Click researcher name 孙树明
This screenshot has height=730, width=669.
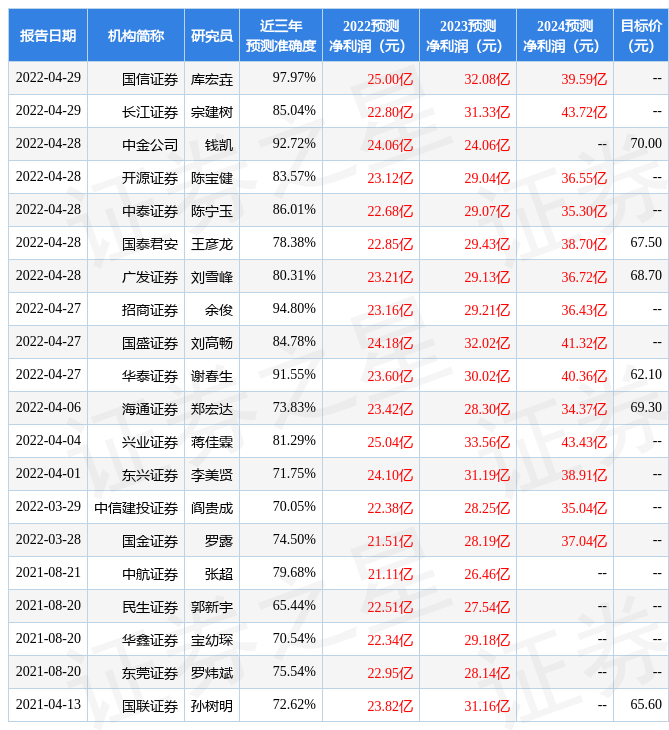(x=212, y=707)
